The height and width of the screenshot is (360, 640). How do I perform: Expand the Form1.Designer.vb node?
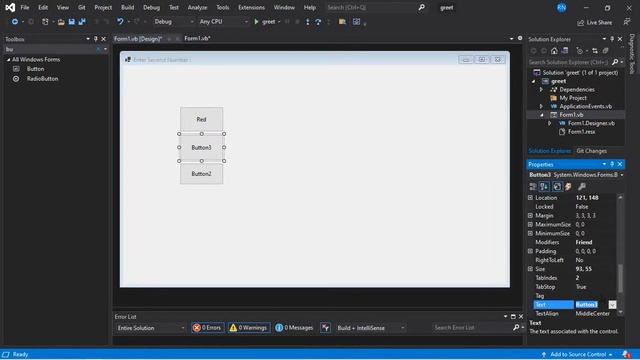tap(549, 123)
